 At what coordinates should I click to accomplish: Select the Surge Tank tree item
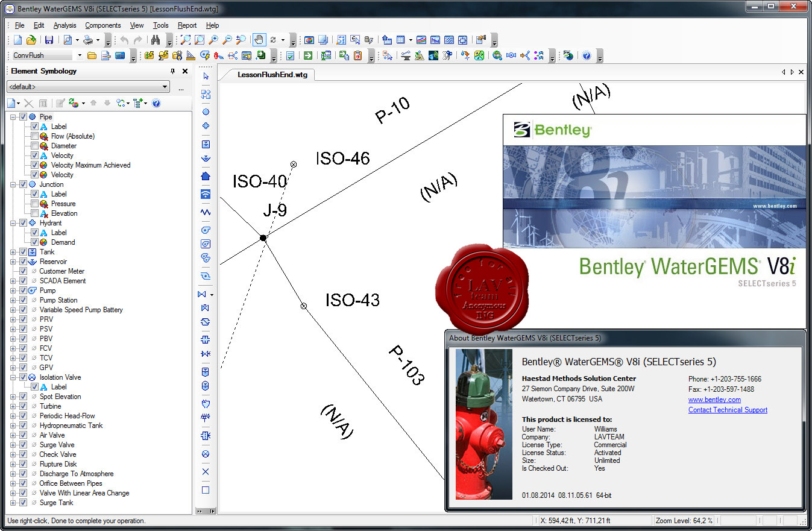[x=56, y=503]
